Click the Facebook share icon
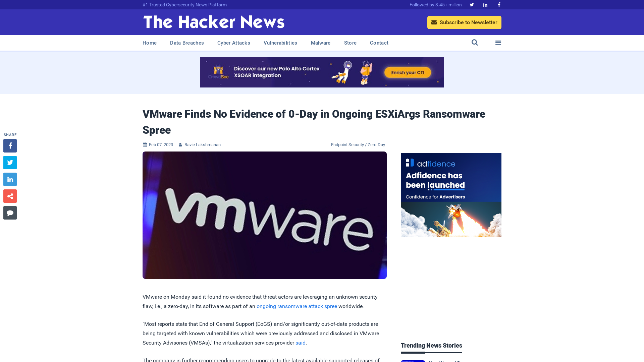Image resolution: width=644 pixels, height=362 pixels. [x=10, y=145]
